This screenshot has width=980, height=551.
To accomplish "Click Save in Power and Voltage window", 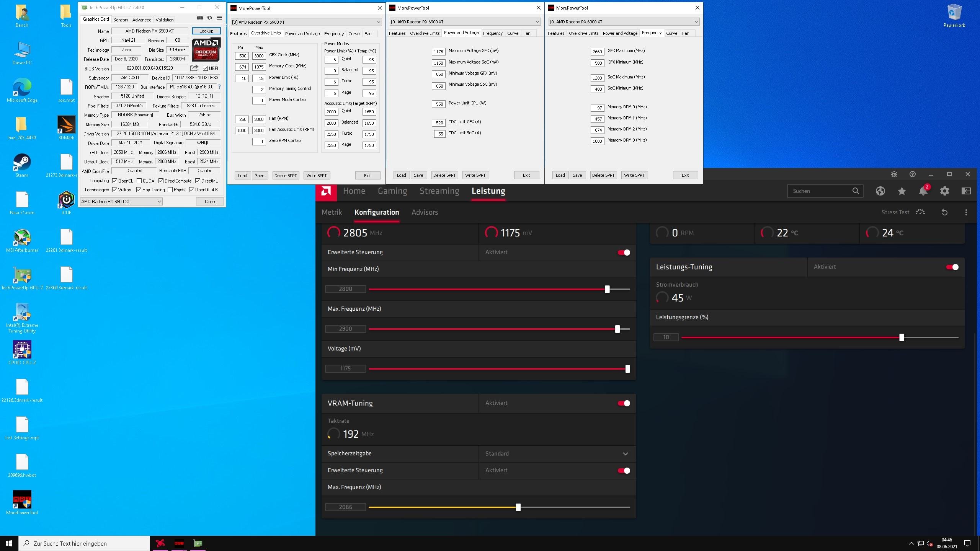I will coord(418,175).
